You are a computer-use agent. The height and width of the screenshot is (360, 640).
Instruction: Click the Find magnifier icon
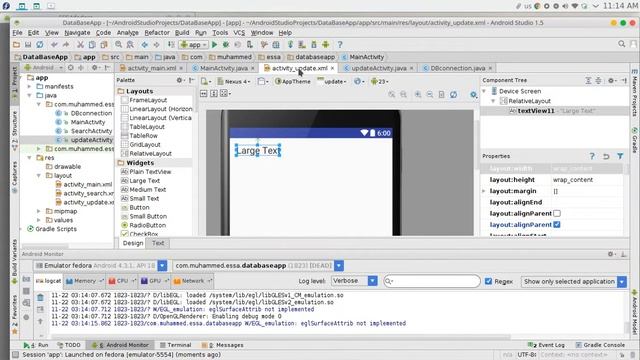coord(118,44)
